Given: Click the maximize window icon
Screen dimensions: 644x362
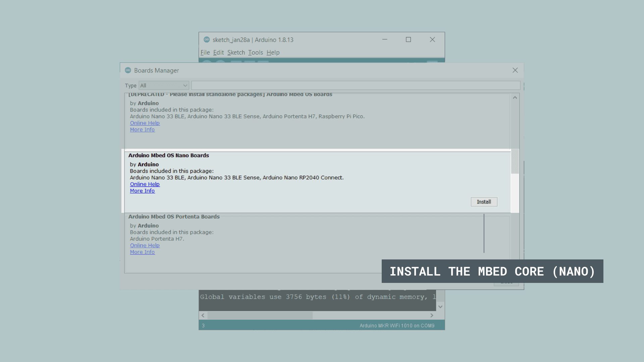Looking at the screenshot, I should pos(408,39).
